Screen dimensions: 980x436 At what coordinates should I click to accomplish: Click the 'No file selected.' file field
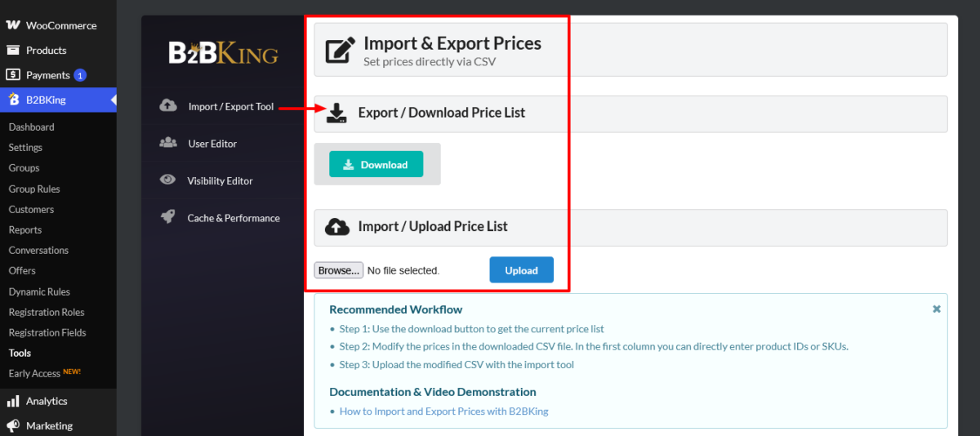tap(403, 270)
